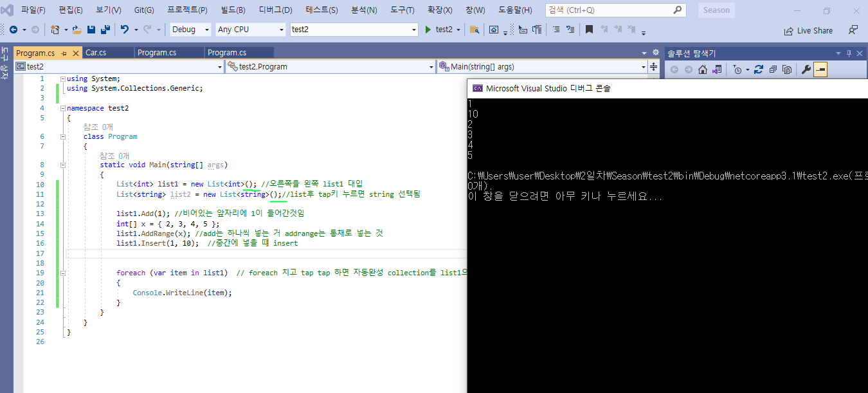Click the Navigate Backward arrow icon
Screen dimensions: 868x393
pos(13,30)
